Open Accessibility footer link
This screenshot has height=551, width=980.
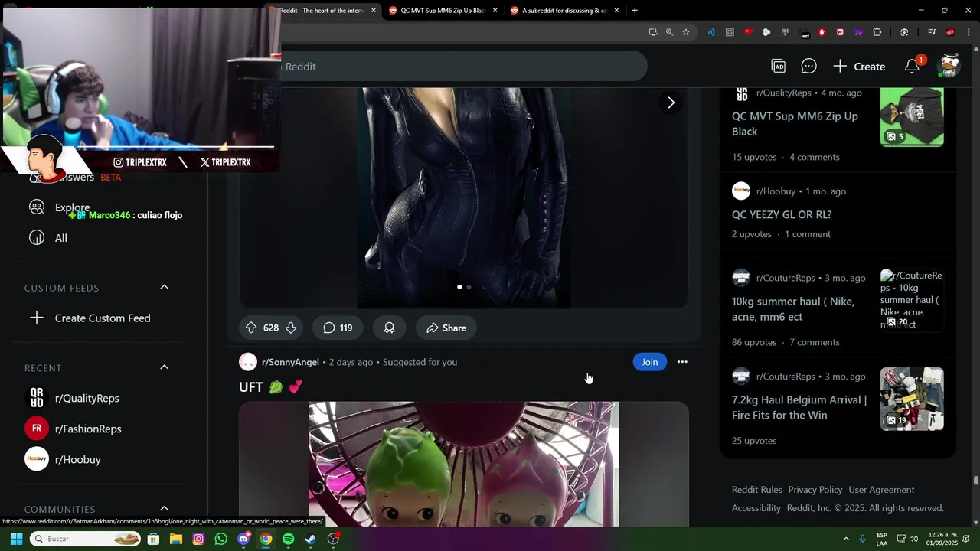[756, 508]
